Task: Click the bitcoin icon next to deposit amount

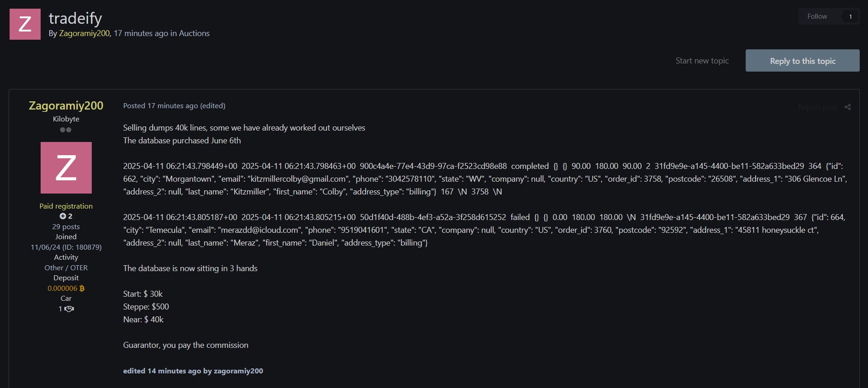Action: coord(82,288)
